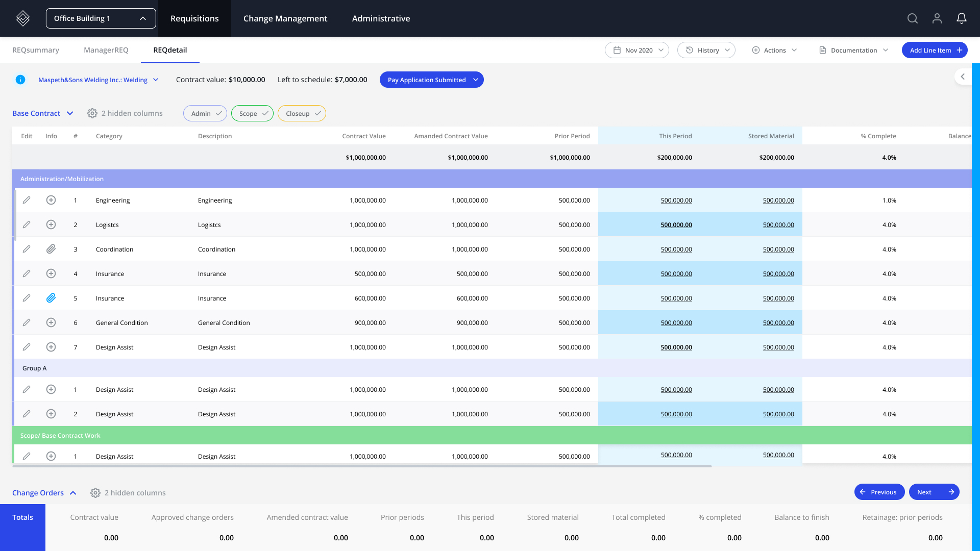This screenshot has width=980, height=551.
Task: Open the notifications bell
Action: tap(961, 18)
